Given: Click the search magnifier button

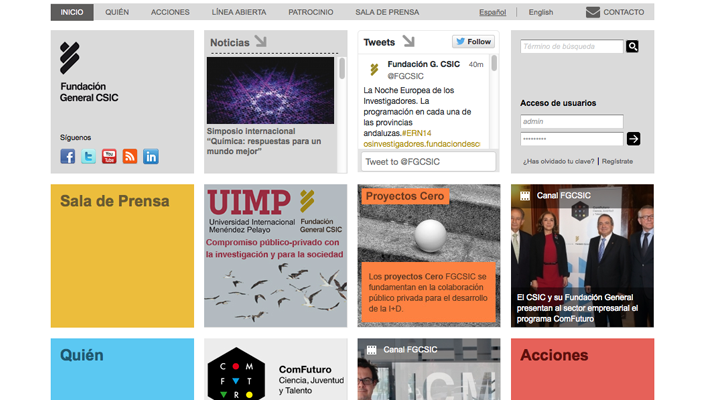Looking at the screenshot, I should click(x=632, y=46).
